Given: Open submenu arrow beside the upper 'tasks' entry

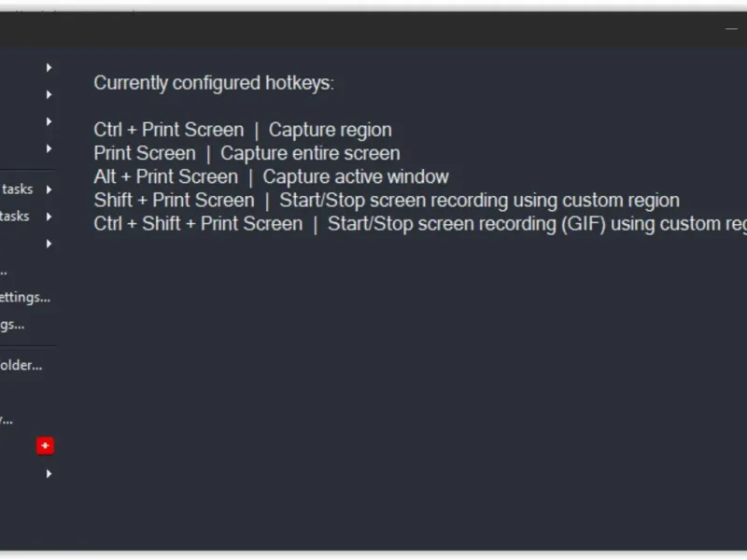Looking at the screenshot, I should 49,189.
